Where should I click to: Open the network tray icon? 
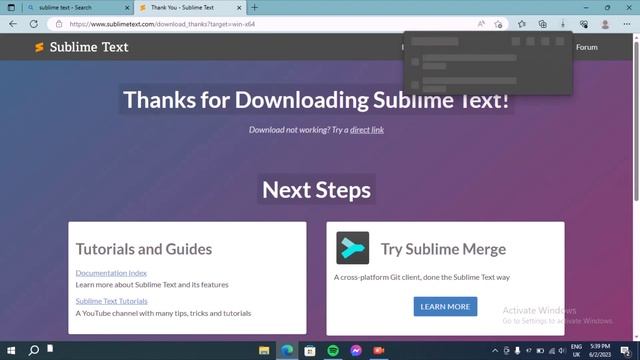[x=551, y=351]
